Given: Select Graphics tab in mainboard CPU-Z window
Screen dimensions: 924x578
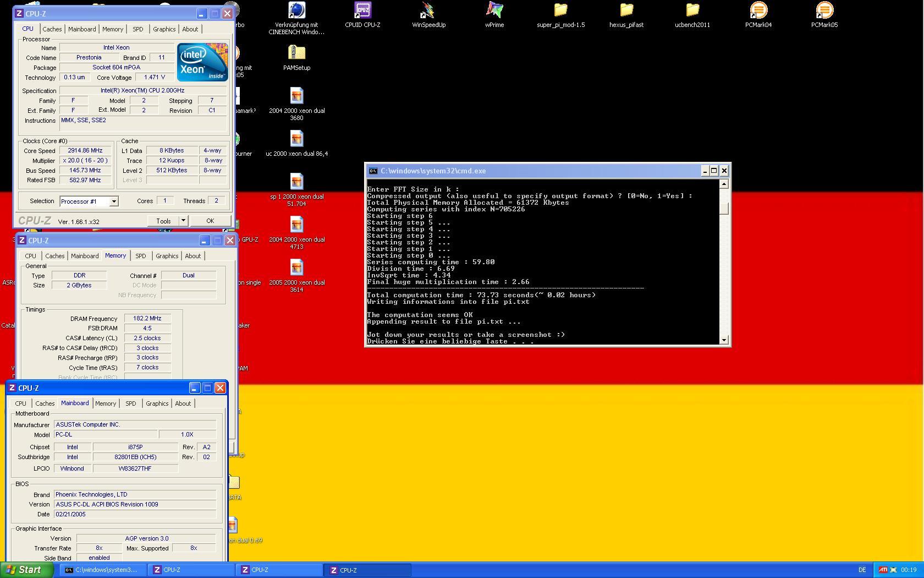Looking at the screenshot, I should click(157, 403).
